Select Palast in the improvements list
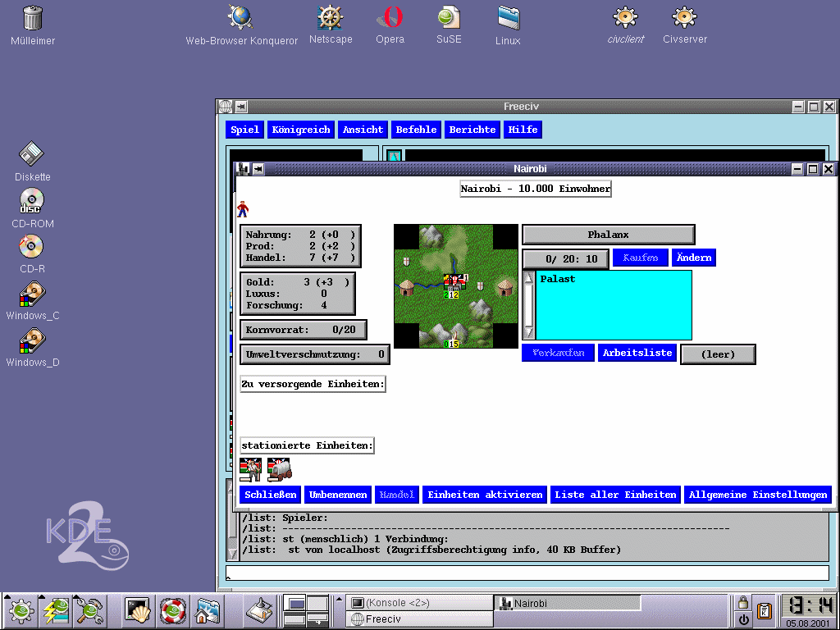Image resolution: width=840 pixels, height=630 pixels. coord(558,279)
